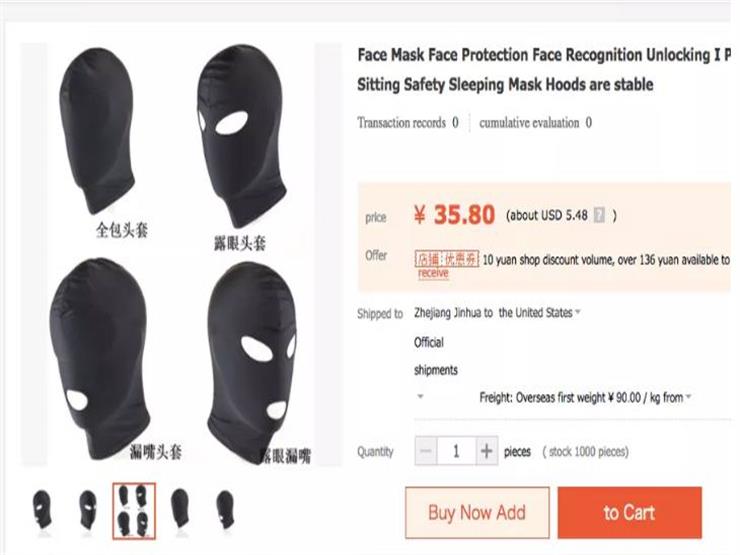The image size is (740, 555).
Task: Click the Buy Now button
Action: coord(477,512)
